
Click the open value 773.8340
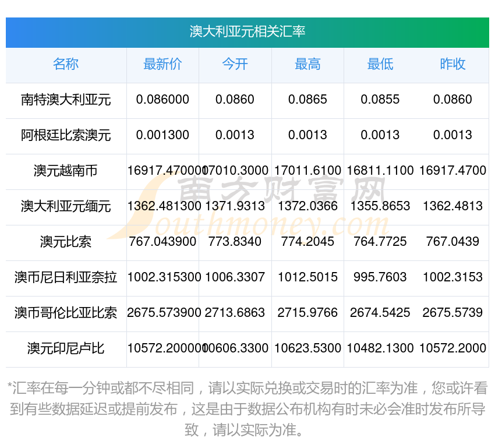point(235,242)
